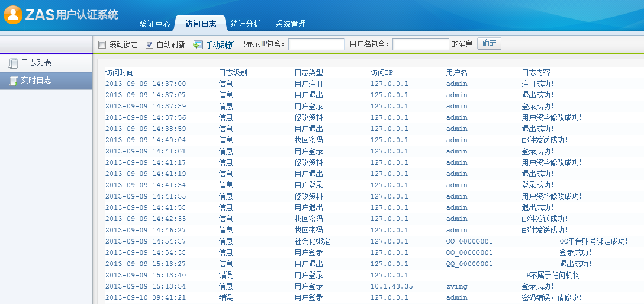Uncheck the 自动刷新 checkbox

click(x=149, y=44)
